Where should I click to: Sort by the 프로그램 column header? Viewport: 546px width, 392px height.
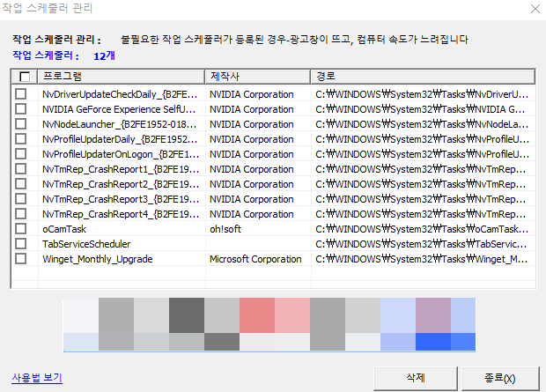coord(121,77)
